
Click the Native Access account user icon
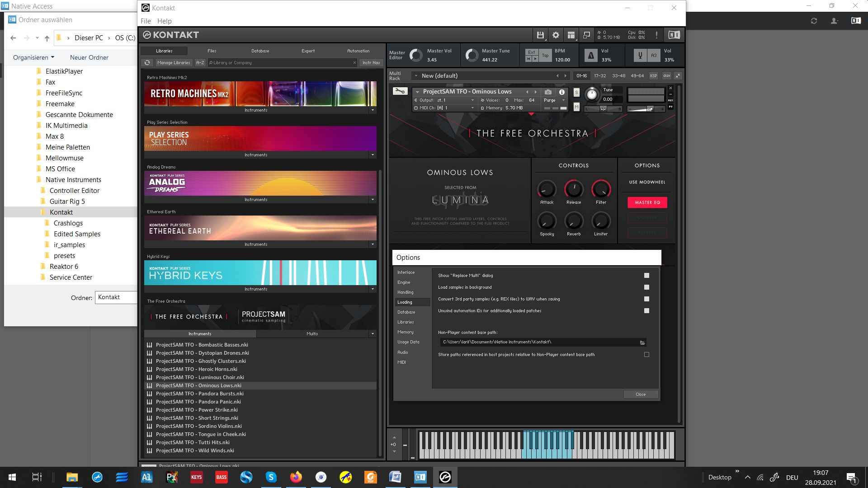click(x=835, y=21)
